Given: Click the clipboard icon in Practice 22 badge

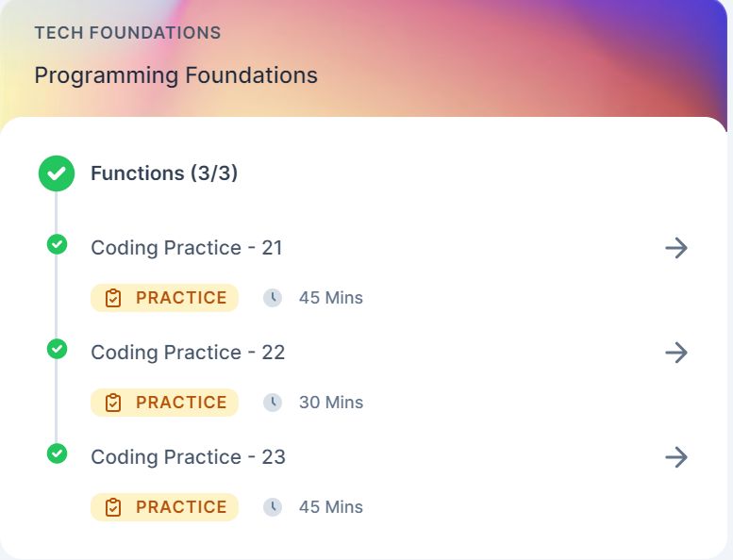Looking at the screenshot, I should (x=114, y=403).
